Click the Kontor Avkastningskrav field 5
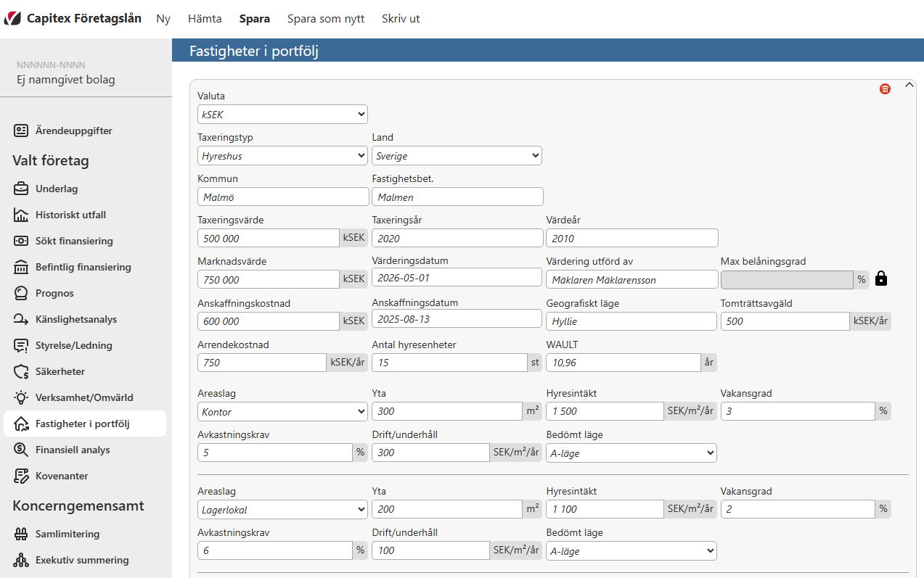924x578 pixels. tap(275, 453)
